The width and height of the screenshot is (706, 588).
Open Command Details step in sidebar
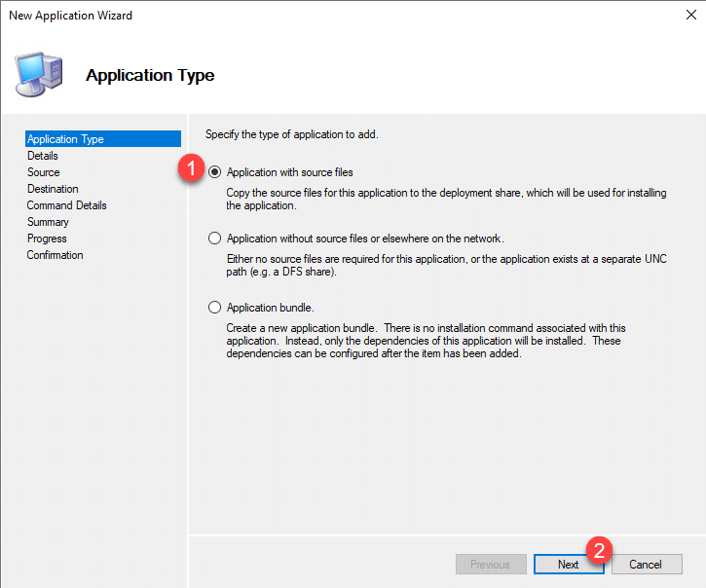click(67, 205)
